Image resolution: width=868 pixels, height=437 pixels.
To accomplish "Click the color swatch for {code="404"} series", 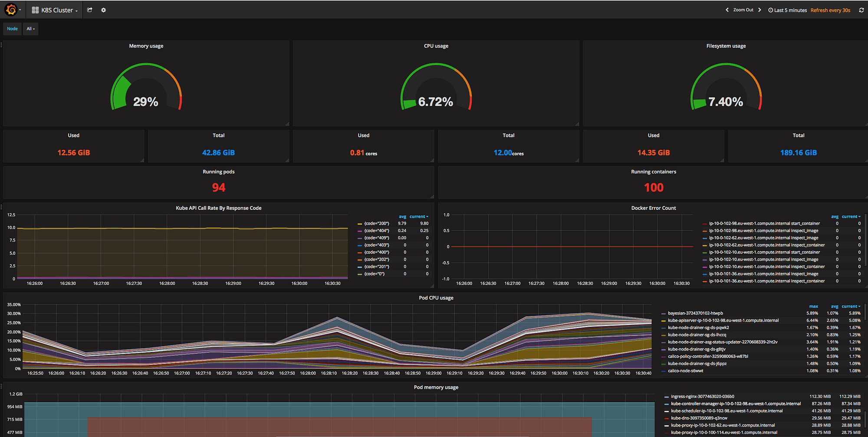I will tap(359, 230).
